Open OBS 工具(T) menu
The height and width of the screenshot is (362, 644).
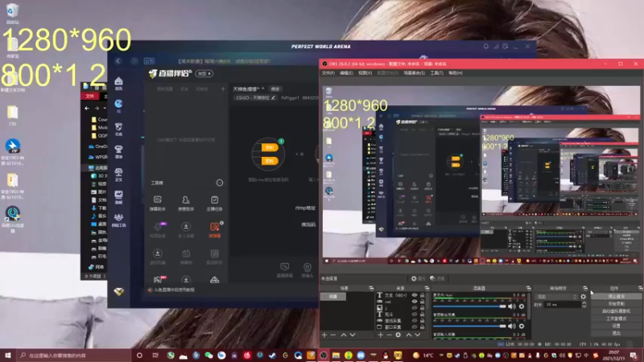(x=436, y=73)
